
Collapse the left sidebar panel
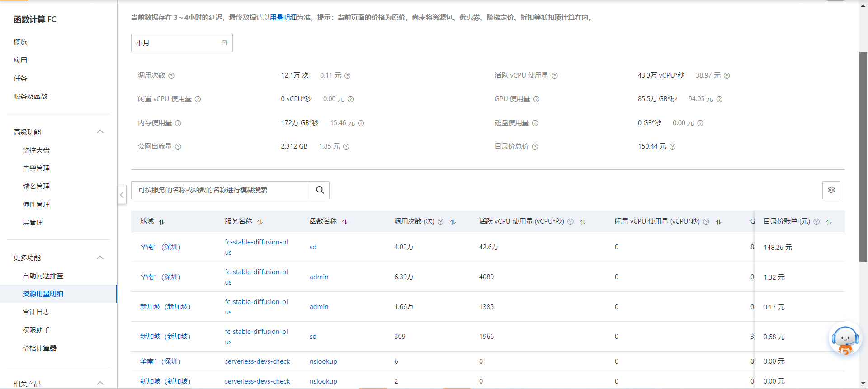point(122,195)
